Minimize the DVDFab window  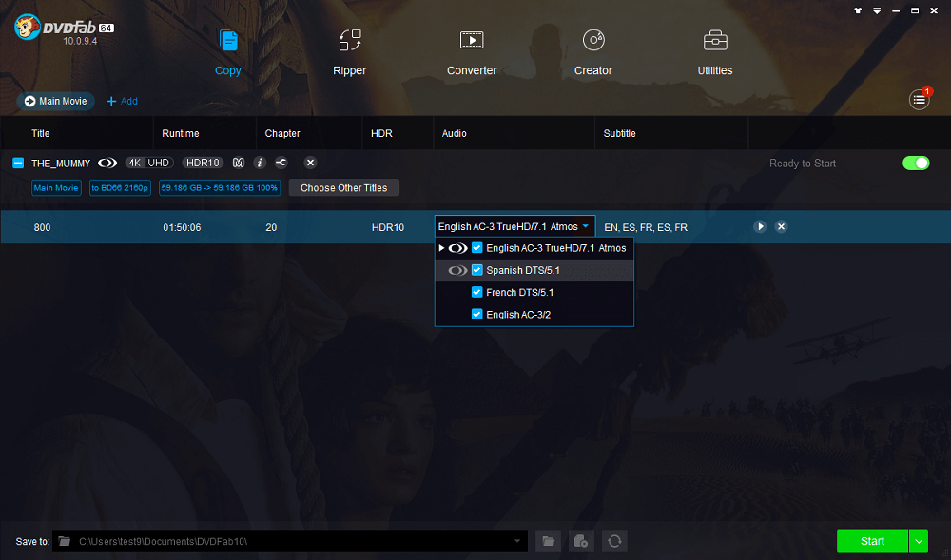pyautogui.click(x=896, y=10)
